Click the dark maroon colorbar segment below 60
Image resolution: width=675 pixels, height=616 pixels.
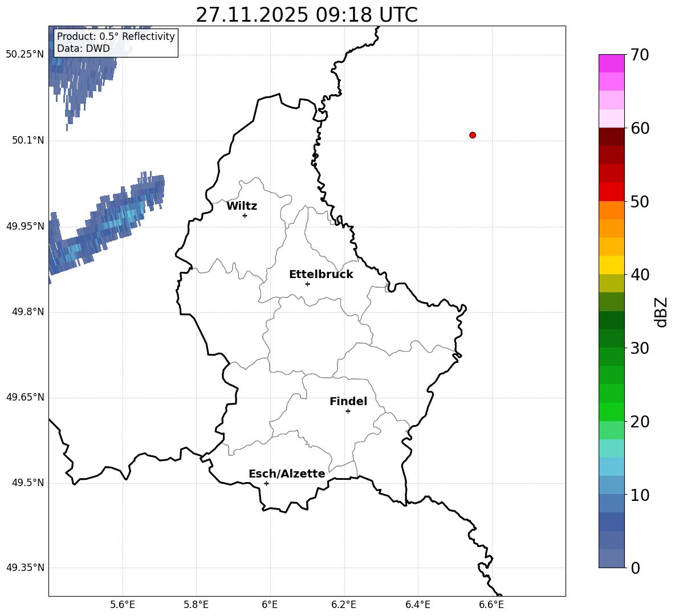tap(611, 137)
